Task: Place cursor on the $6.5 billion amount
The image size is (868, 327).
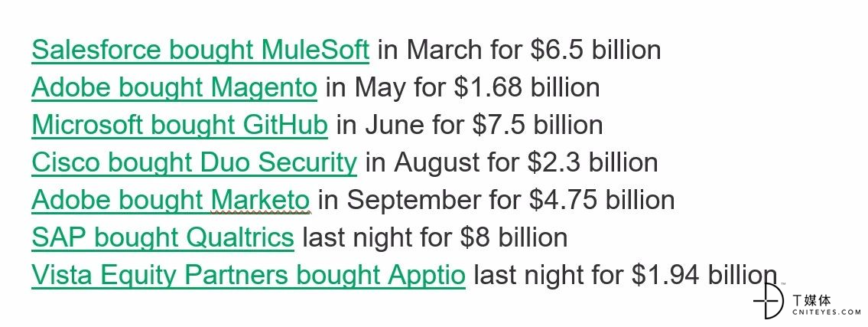Action: pyautogui.click(x=596, y=50)
